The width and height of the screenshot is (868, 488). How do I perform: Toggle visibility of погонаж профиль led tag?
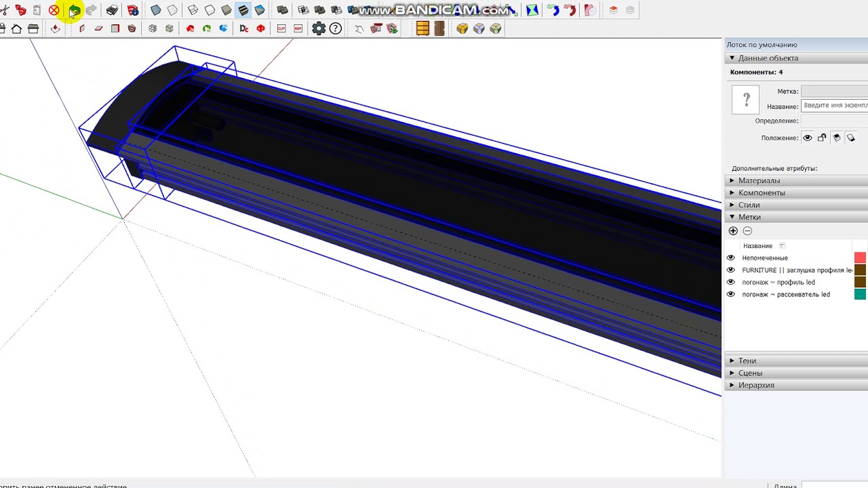tap(731, 282)
